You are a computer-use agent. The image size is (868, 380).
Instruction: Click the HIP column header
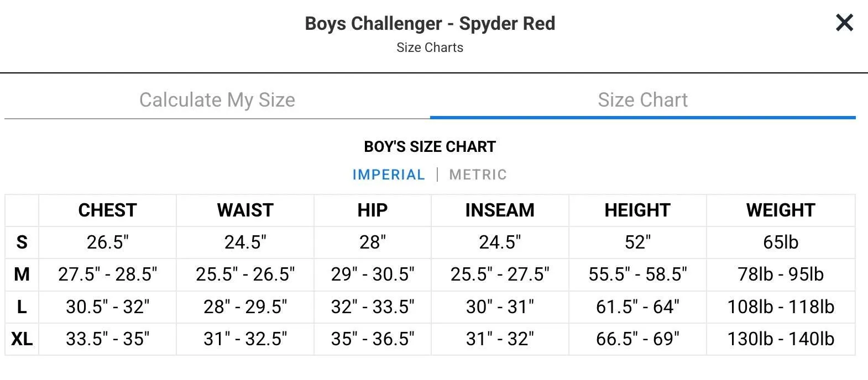pyautogui.click(x=372, y=210)
